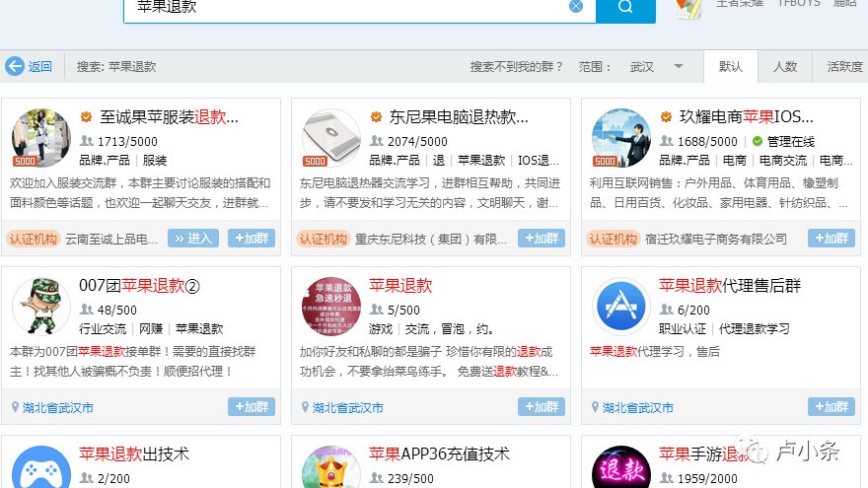Go back via 返回 link
868x488 pixels.
pos(39,66)
